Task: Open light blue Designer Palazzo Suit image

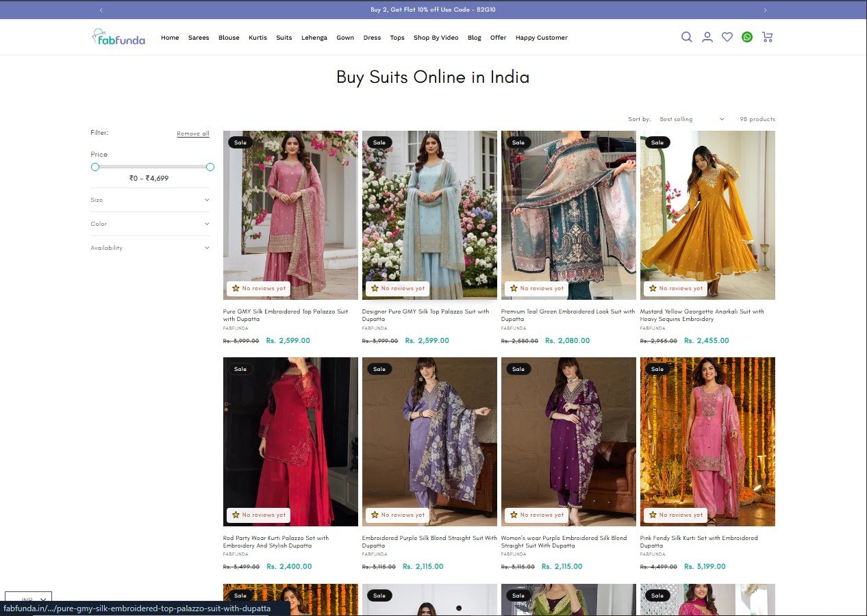Action: [429, 215]
